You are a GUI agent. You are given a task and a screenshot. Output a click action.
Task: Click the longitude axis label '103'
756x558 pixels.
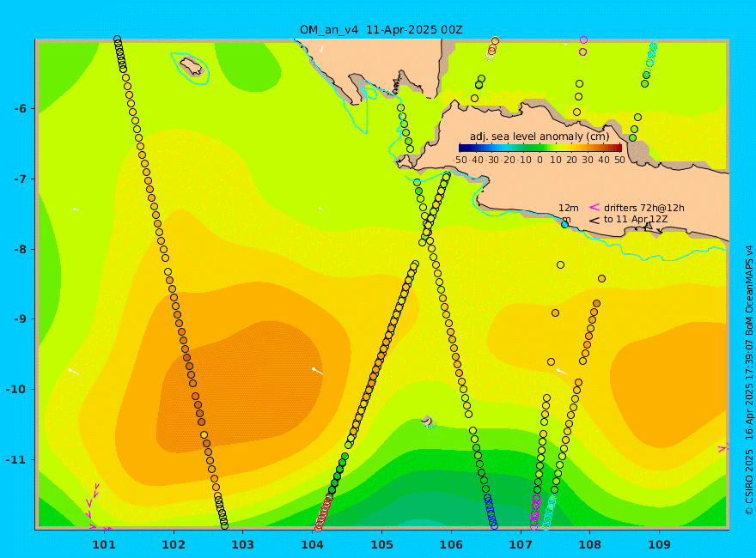(x=242, y=544)
